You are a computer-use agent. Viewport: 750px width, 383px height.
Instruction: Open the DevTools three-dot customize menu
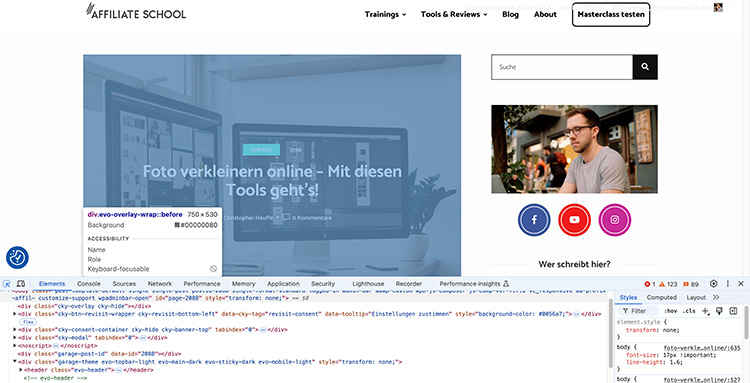[728, 284]
